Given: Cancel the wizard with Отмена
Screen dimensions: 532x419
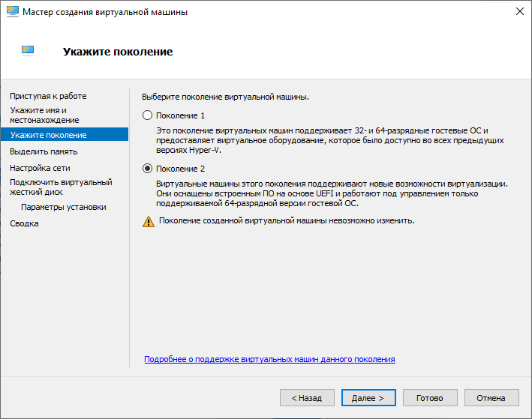Looking at the screenshot, I should (491, 398).
